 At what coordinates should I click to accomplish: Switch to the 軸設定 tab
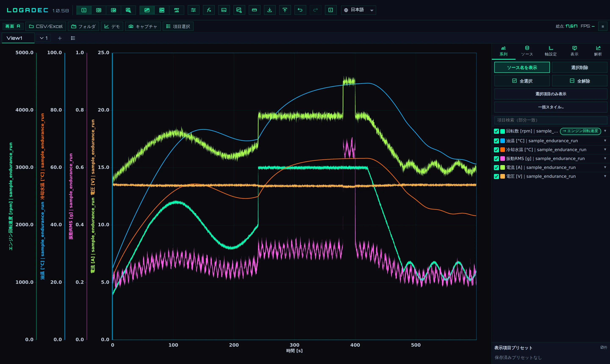tap(551, 51)
